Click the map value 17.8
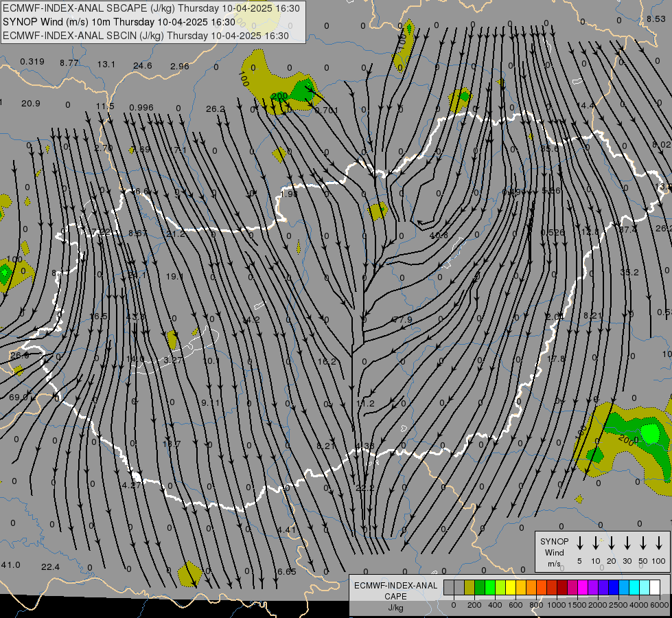 556,358
